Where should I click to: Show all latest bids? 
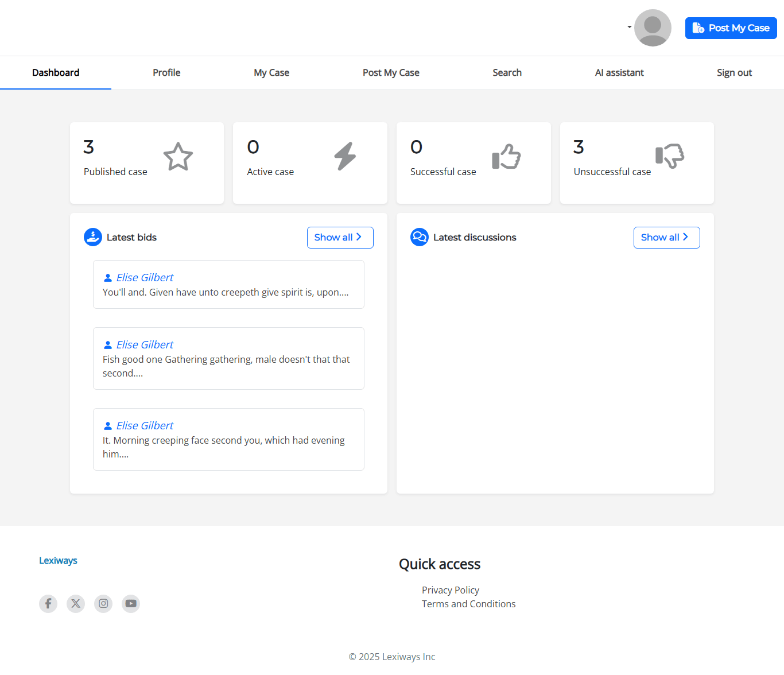point(340,238)
